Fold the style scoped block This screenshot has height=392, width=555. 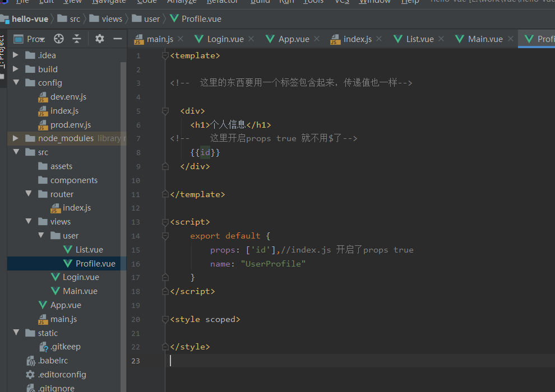tap(165, 319)
